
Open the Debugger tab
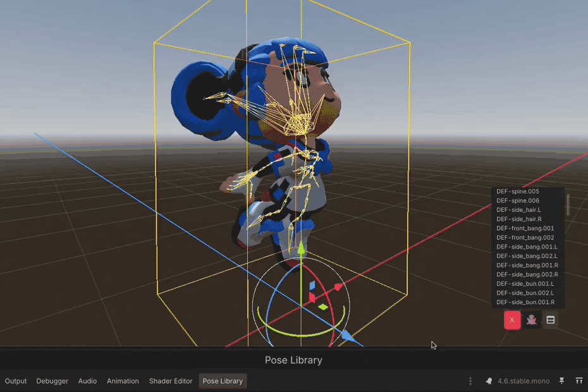(x=52, y=381)
